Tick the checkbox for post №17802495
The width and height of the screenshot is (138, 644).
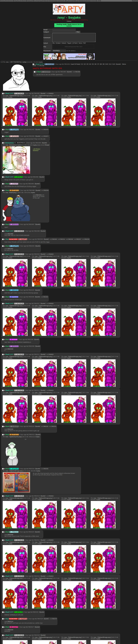pyautogui.click(x=3, y=184)
